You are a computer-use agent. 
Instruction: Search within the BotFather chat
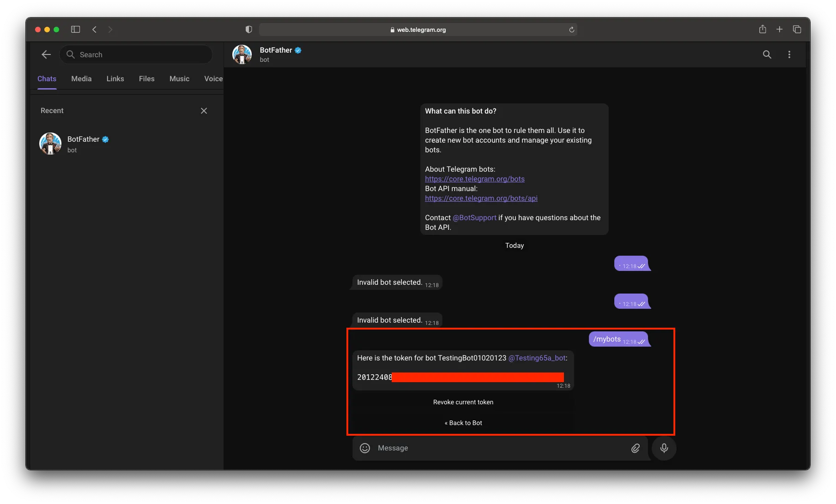[x=767, y=54]
